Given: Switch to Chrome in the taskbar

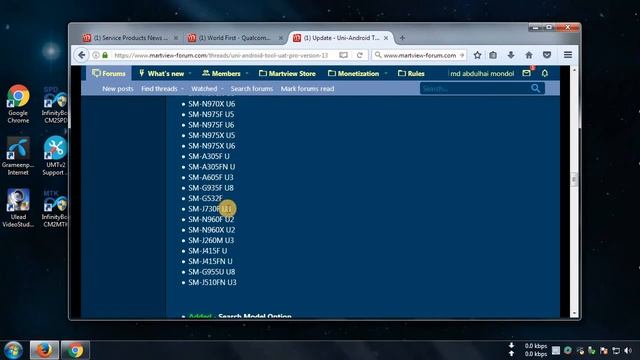Looking at the screenshot, I should coord(75,350).
